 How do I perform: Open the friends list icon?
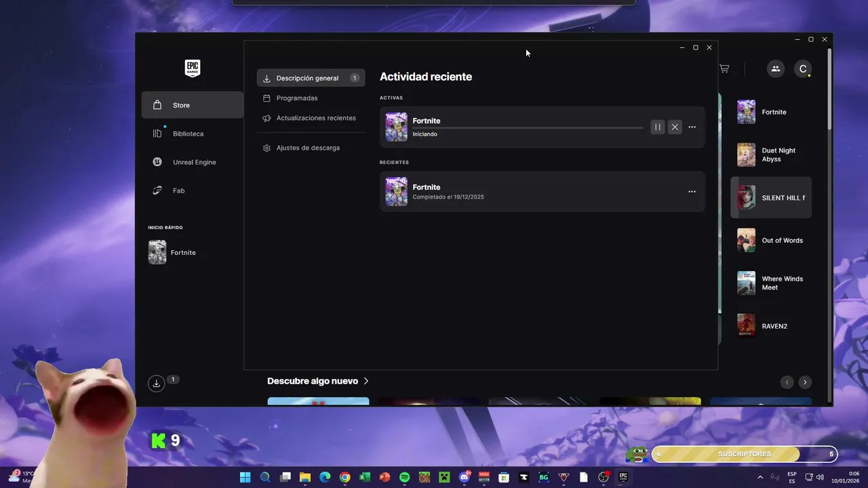pyautogui.click(x=775, y=68)
